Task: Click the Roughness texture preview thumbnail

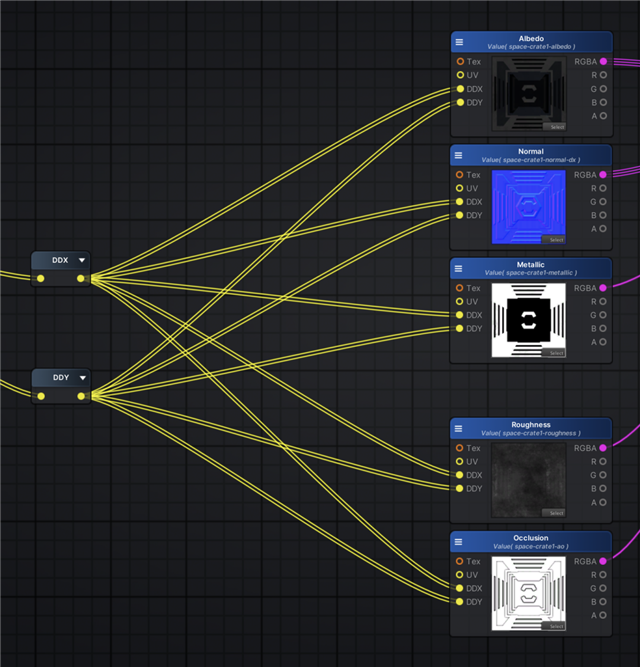Action: point(528,480)
